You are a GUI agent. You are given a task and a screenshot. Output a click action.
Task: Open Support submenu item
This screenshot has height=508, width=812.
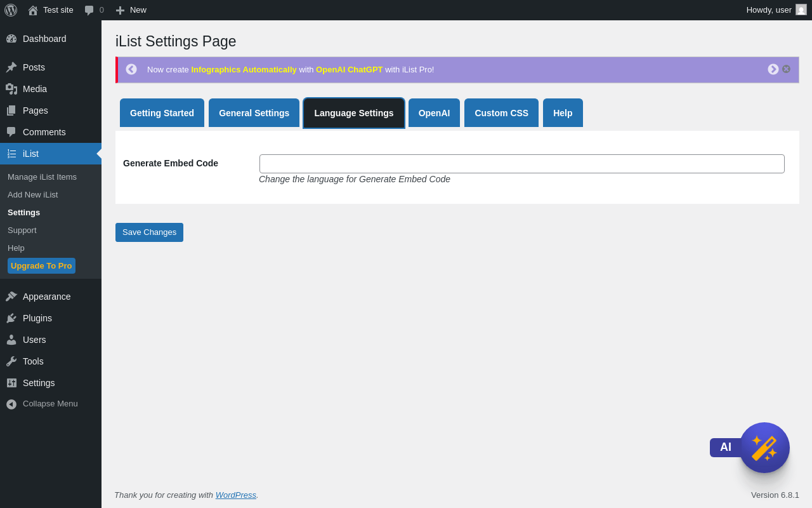point(22,231)
